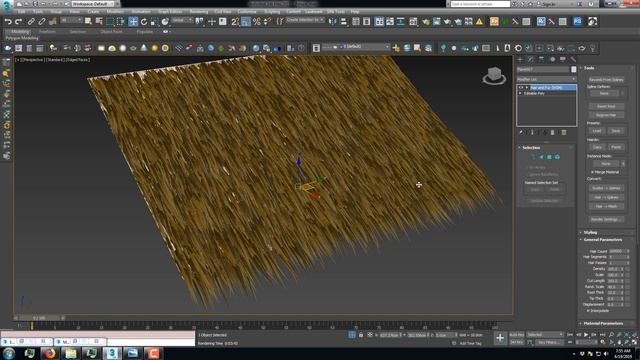Click the Play Animation button

pos(586,335)
